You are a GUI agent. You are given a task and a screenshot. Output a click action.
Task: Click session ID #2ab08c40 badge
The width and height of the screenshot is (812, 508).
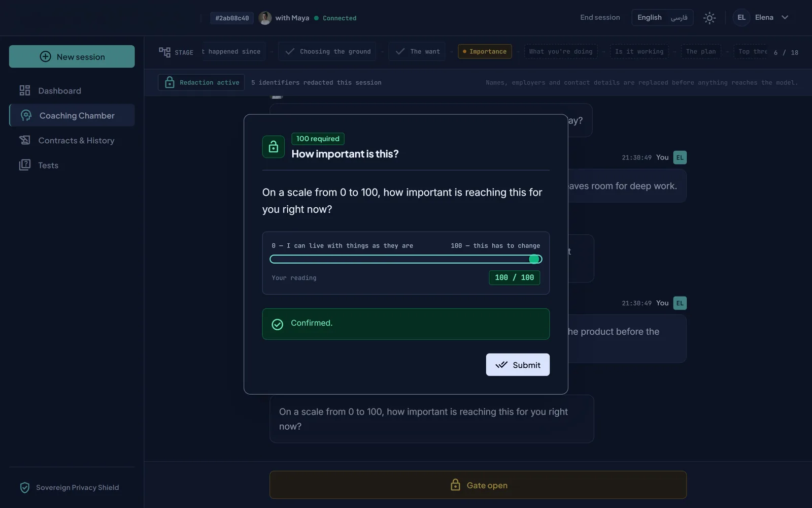point(232,18)
